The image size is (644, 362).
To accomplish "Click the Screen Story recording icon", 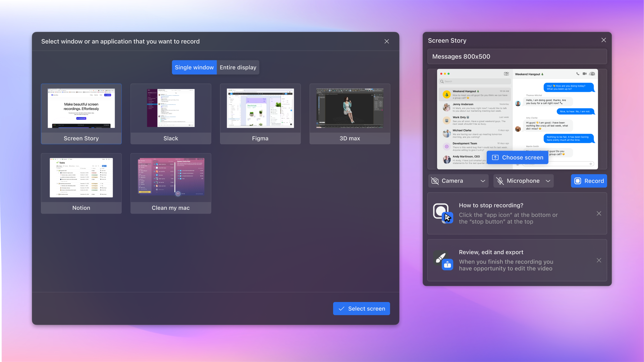I will [x=578, y=180].
